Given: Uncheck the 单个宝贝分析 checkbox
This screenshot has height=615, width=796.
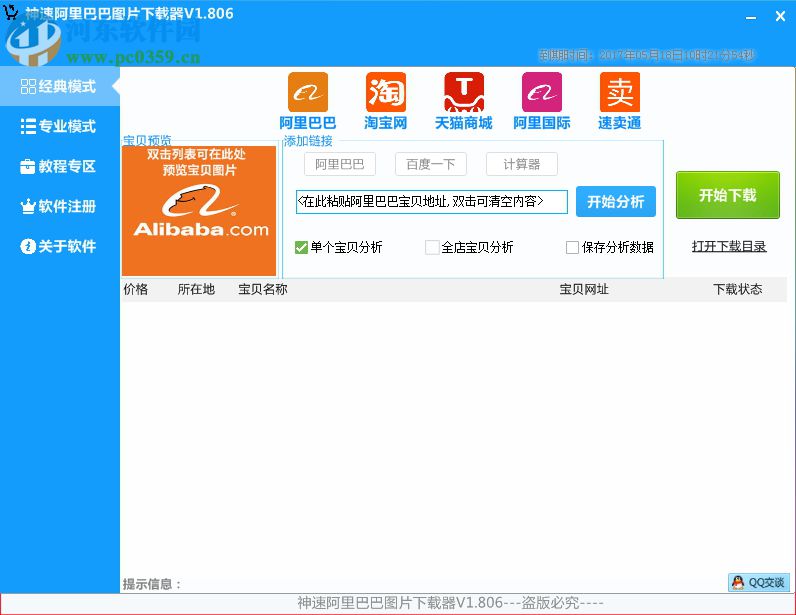Looking at the screenshot, I should click(x=301, y=247).
